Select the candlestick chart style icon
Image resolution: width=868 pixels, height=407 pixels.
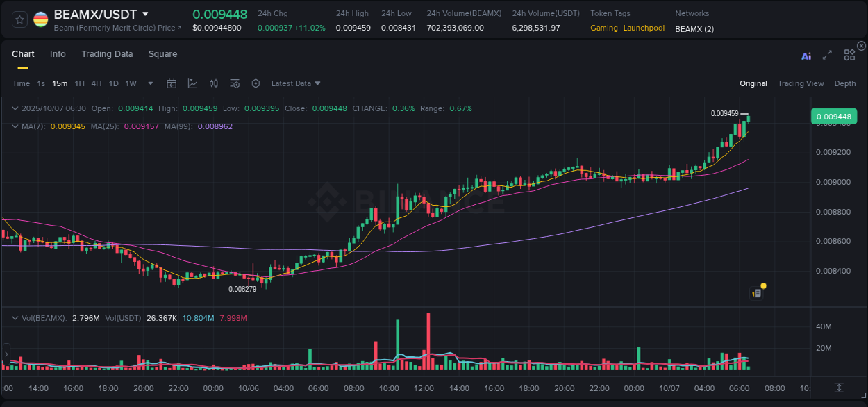click(x=214, y=83)
